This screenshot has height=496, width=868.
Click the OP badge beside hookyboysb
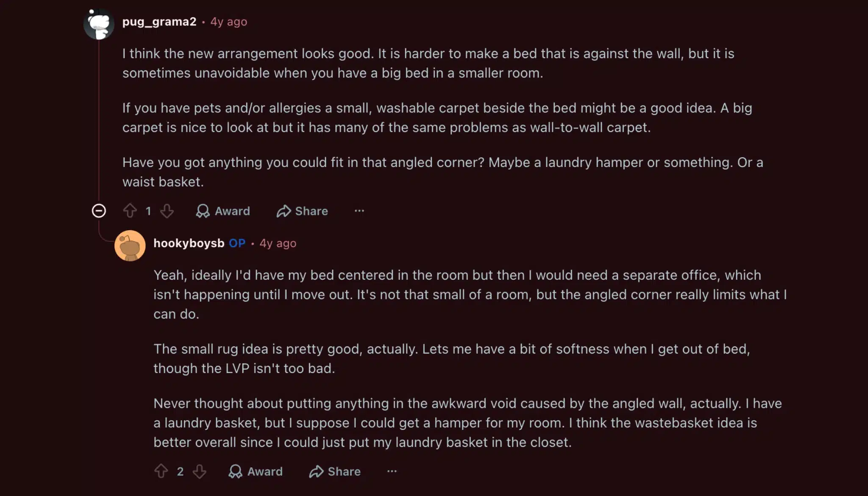click(x=237, y=243)
